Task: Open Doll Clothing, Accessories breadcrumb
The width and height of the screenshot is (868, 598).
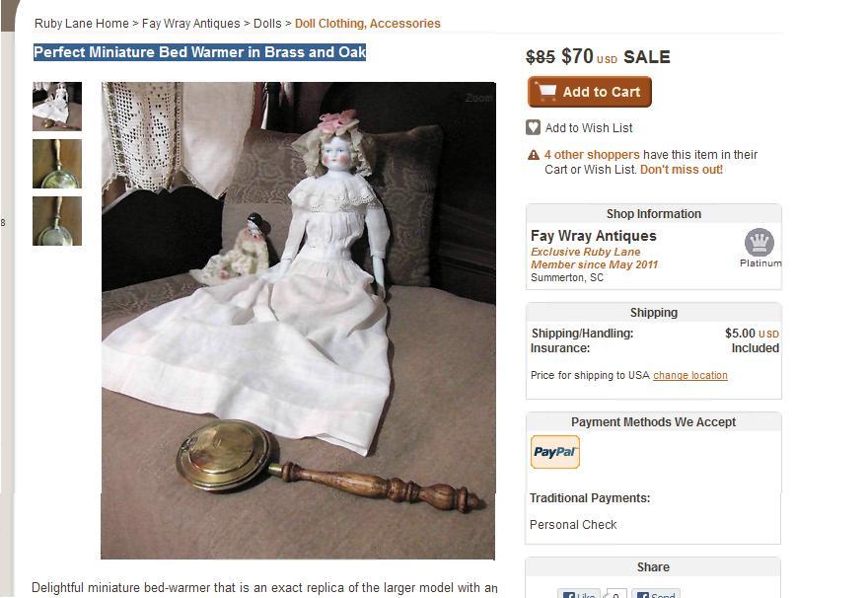Action: click(368, 24)
